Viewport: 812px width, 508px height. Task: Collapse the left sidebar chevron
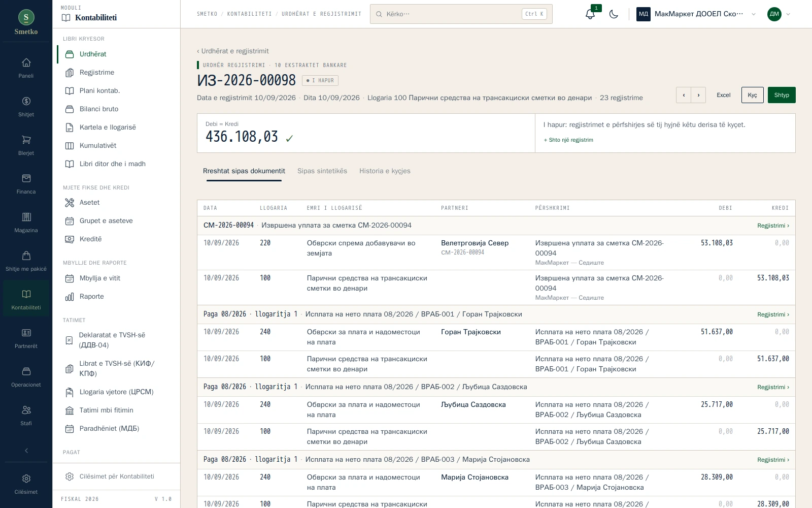click(26, 451)
